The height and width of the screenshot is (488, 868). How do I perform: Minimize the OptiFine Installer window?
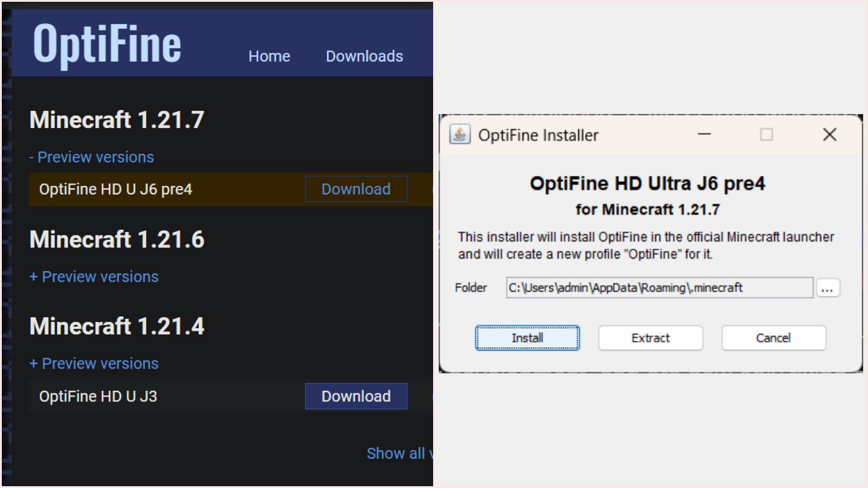coord(704,135)
